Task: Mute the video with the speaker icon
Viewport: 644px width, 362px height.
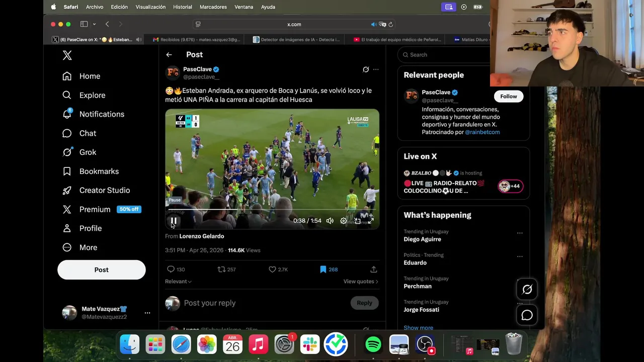Action: (x=330, y=221)
